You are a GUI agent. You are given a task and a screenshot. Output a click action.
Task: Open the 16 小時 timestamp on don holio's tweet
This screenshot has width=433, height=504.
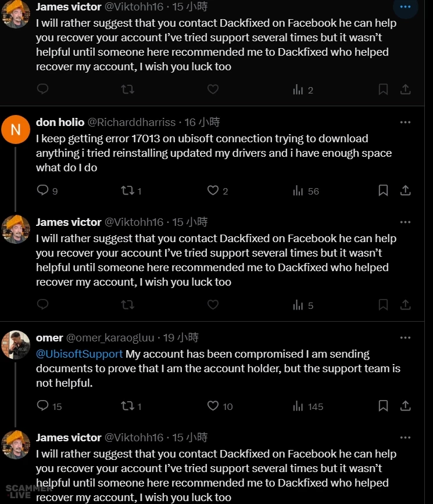click(202, 123)
